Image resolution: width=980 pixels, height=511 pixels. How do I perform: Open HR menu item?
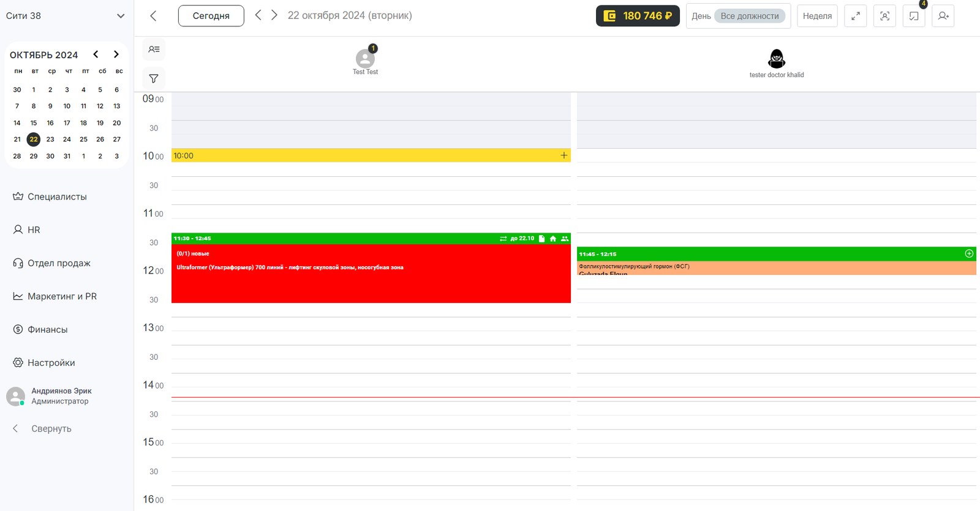point(27,229)
